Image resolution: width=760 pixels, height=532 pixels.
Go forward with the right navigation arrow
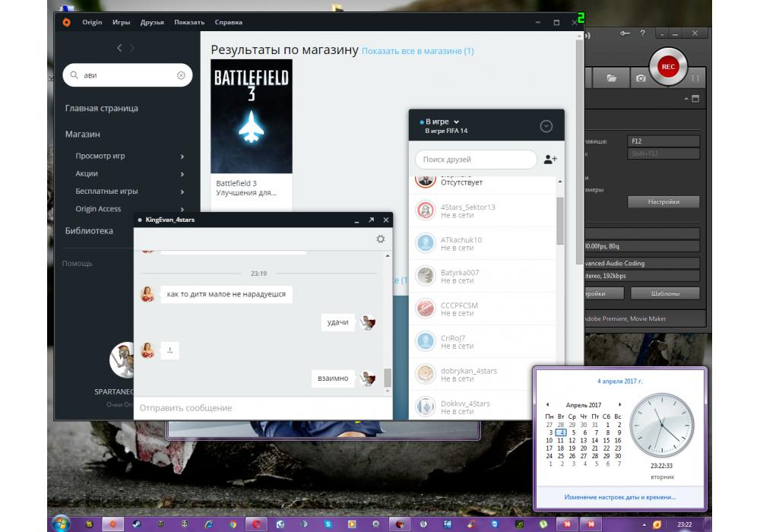(132, 47)
